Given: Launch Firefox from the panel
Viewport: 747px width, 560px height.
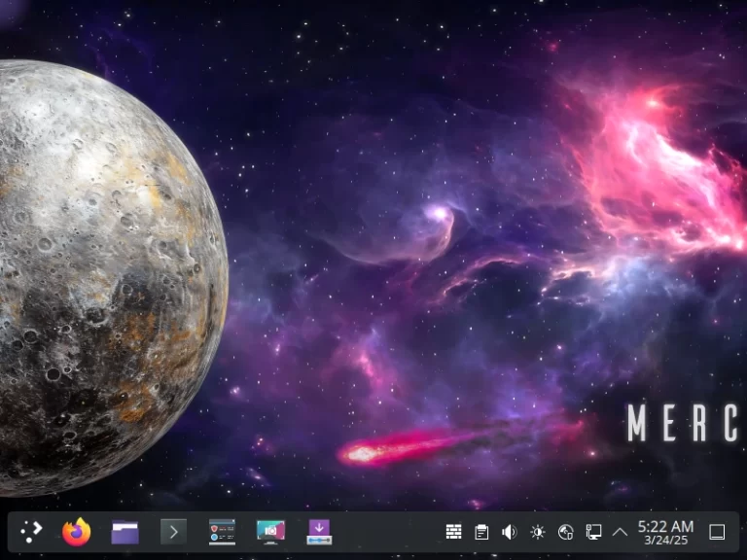Looking at the screenshot, I should [x=77, y=532].
